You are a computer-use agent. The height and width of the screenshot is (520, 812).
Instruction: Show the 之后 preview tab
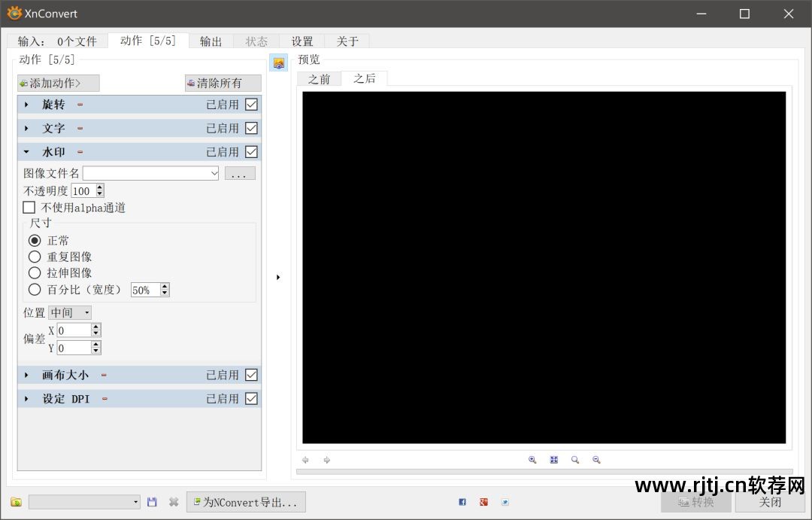pyautogui.click(x=365, y=78)
